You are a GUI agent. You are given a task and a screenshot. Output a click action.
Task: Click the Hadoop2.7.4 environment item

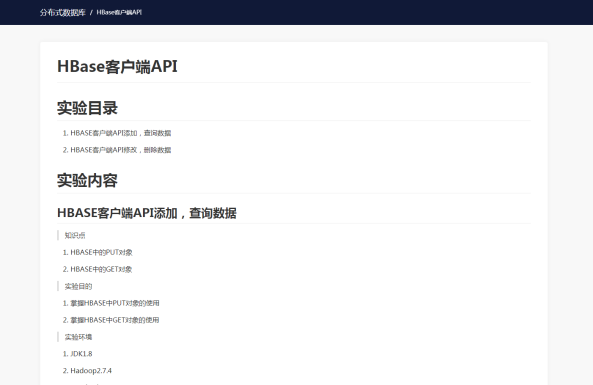tap(91, 371)
